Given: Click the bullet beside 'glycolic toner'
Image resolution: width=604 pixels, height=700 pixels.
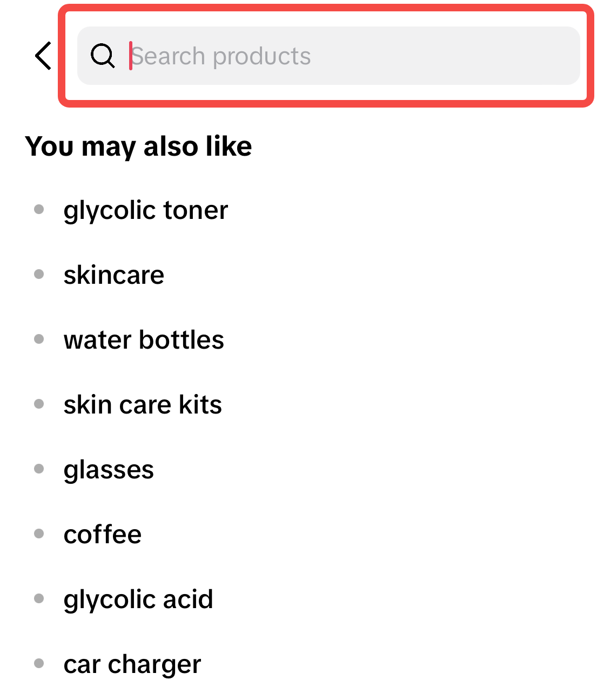Looking at the screenshot, I should pos(39,209).
